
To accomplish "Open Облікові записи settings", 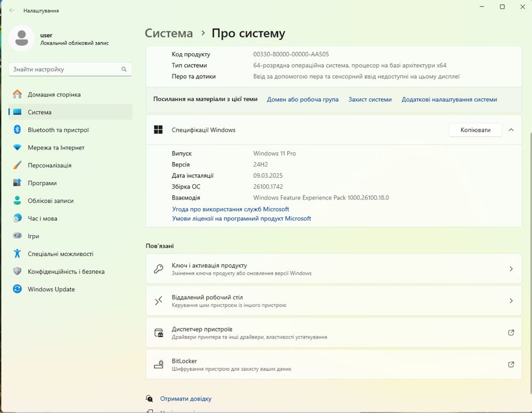I will click(x=70, y=201).
